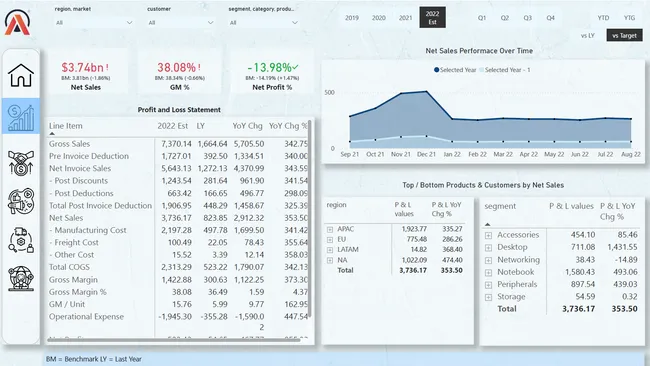650x366 pixels.
Task: Open the segment, category, product dropdown
Action: click(264, 22)
